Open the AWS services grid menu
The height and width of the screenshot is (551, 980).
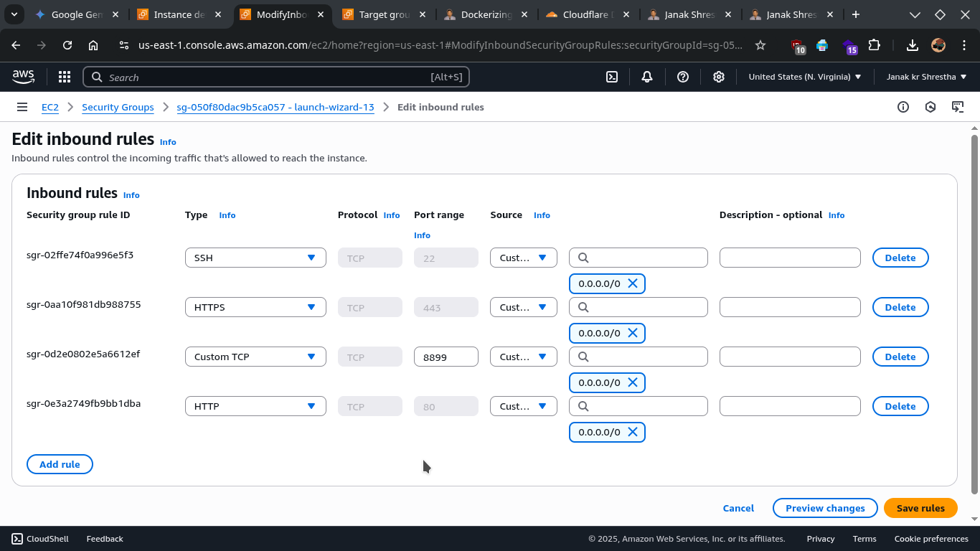point(64,77)
